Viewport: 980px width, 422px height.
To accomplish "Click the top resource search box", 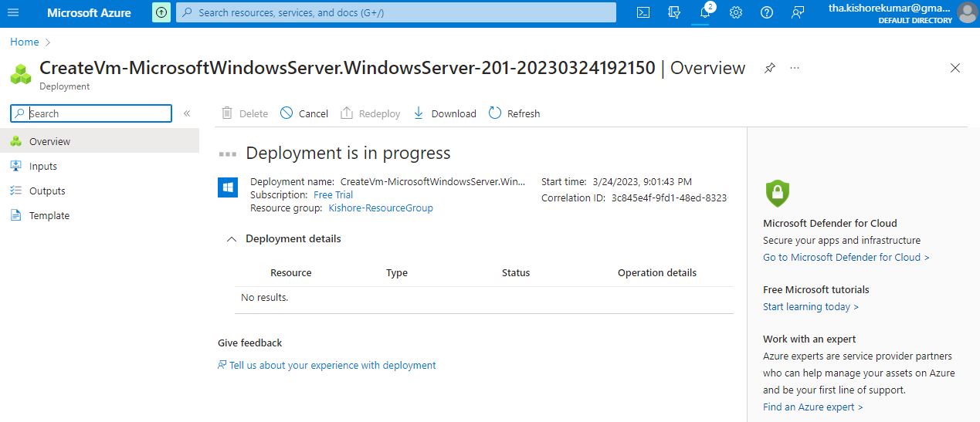I will (x=396, y=12).
